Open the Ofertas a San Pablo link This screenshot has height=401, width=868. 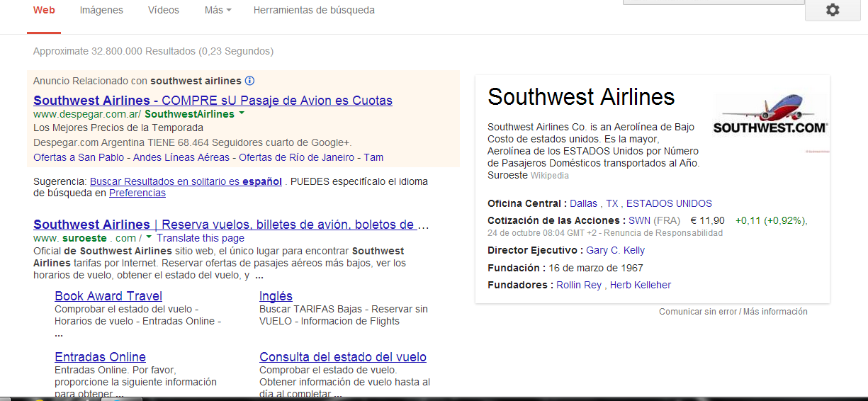coord(79,157)
